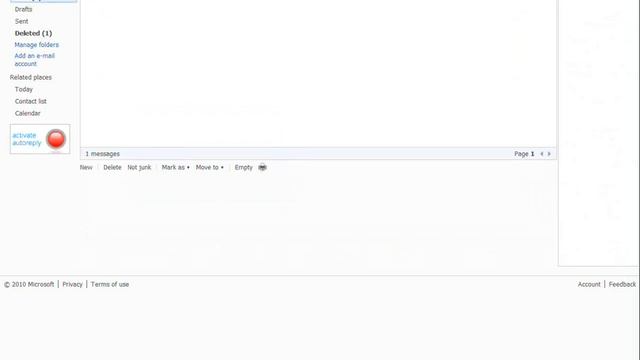The width and height of the screenshot is (640, 360).
Task: Click the © 2010 Microsoft footer text
Action: 29,284
